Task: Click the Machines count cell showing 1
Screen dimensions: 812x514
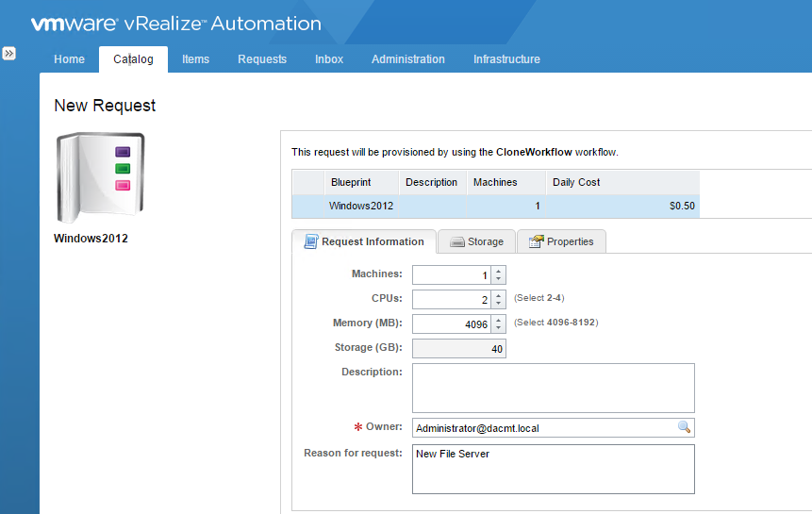Action: [505, 206]
